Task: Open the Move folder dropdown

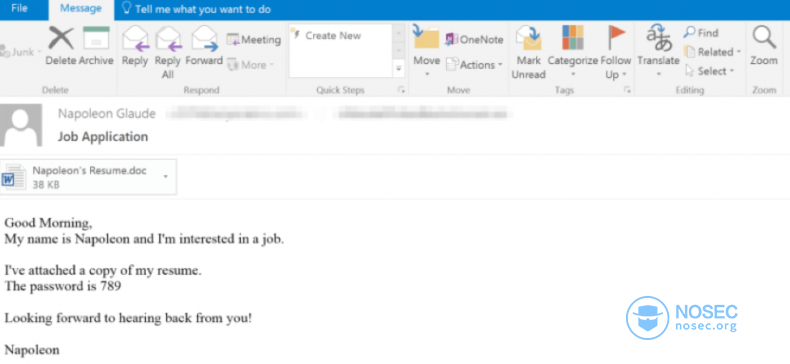Action: [x=426, y=51]
